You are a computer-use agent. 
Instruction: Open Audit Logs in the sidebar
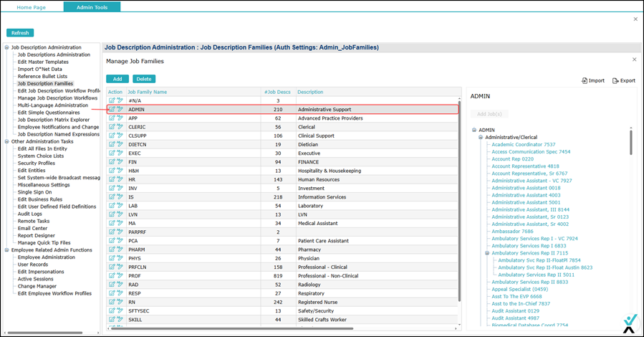(x=29, y=214)
